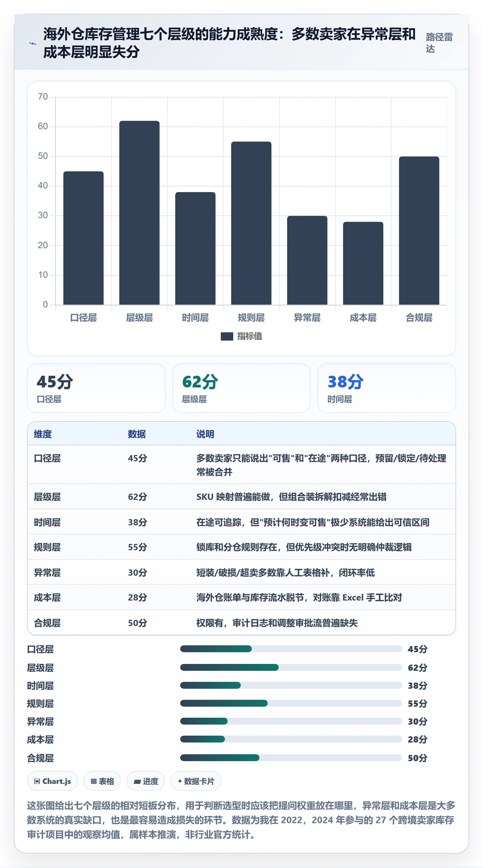The height and width of the screenshot is (868, 483).
Task: Click the 维度 column header
Action: [43, 434]
